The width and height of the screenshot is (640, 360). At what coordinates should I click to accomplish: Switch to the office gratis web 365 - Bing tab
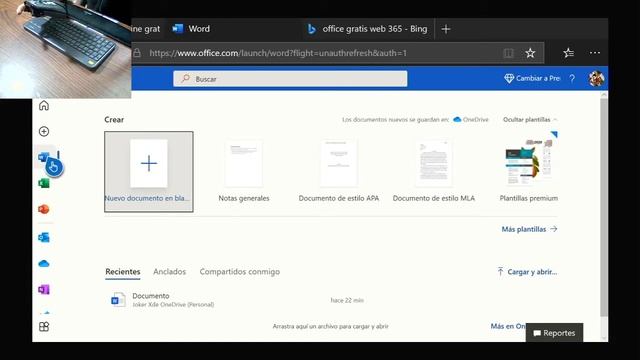367,29
